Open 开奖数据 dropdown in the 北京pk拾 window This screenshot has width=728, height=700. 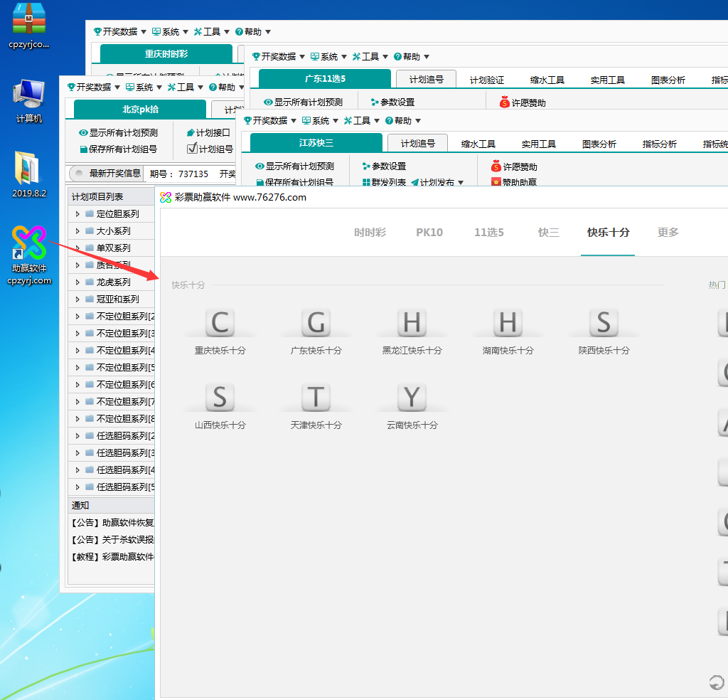94,87
